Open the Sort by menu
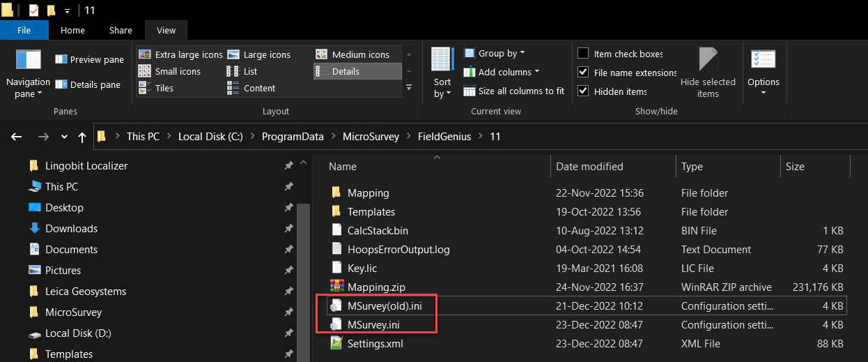This screenshot has height=362, width=868. [x=442, y=72]
